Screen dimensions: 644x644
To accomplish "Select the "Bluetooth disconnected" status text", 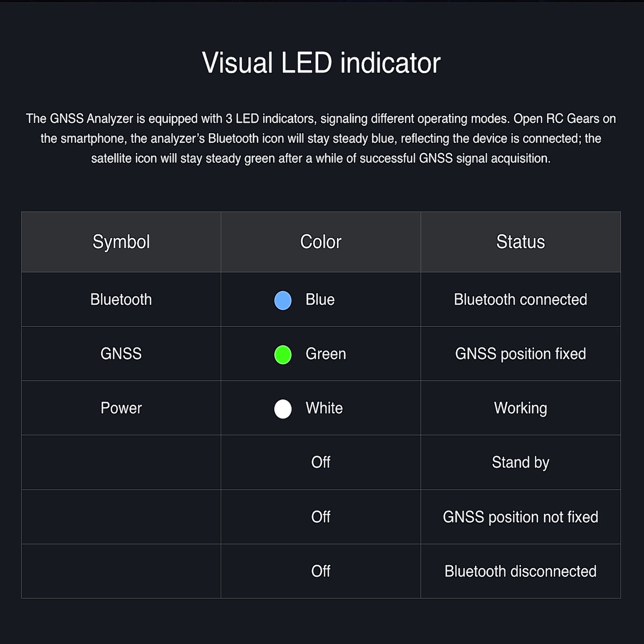I will 520,571.
